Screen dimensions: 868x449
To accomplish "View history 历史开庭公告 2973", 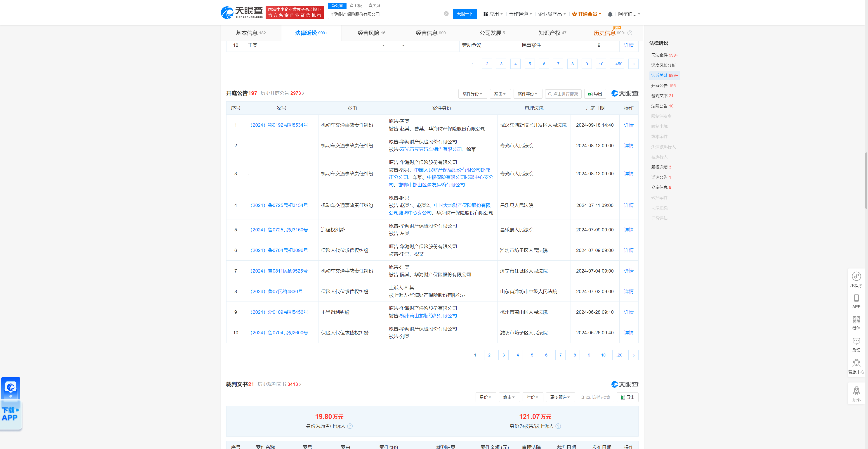I will point(282,93).
